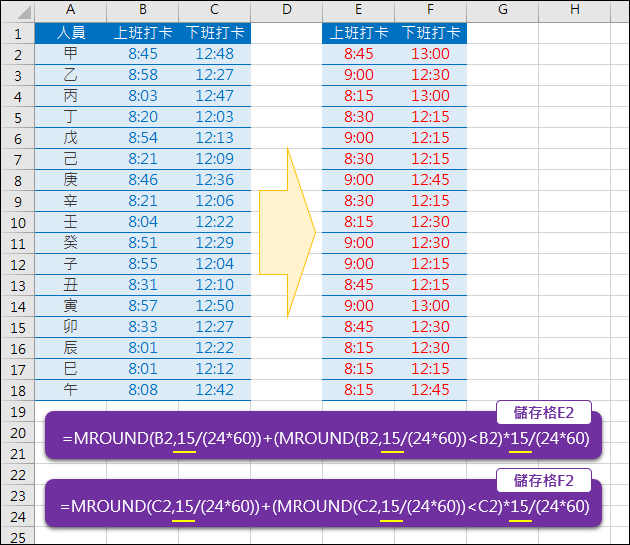Select column H header
This screenshot has height=545, width=630.
(575, 11)
